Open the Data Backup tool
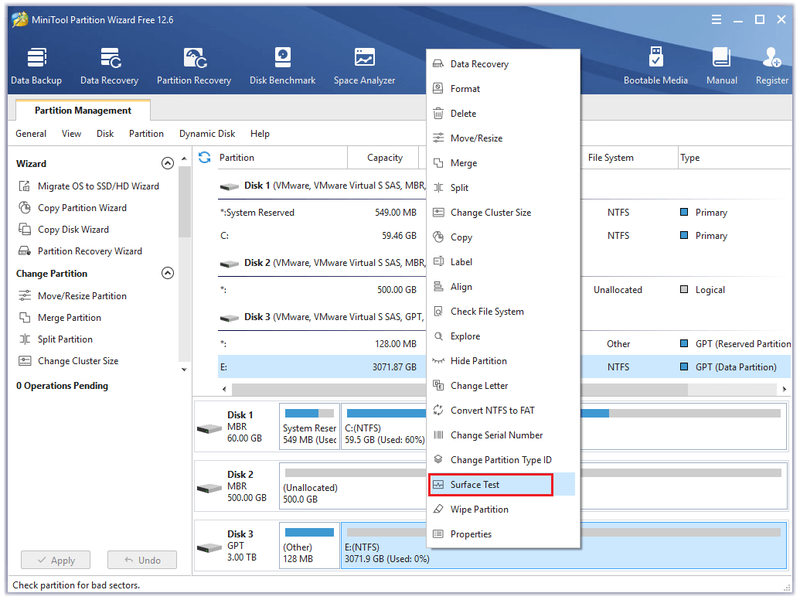Image resolution: width=800 pixels, height=600 pixels. pyautogui.click(x=36, y=66)
